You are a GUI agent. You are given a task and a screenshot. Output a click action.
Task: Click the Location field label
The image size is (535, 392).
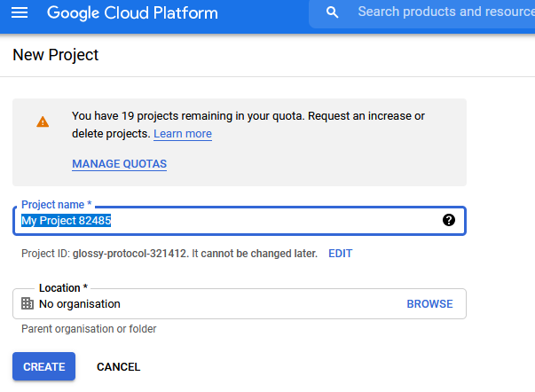click(x=63, y=288)
